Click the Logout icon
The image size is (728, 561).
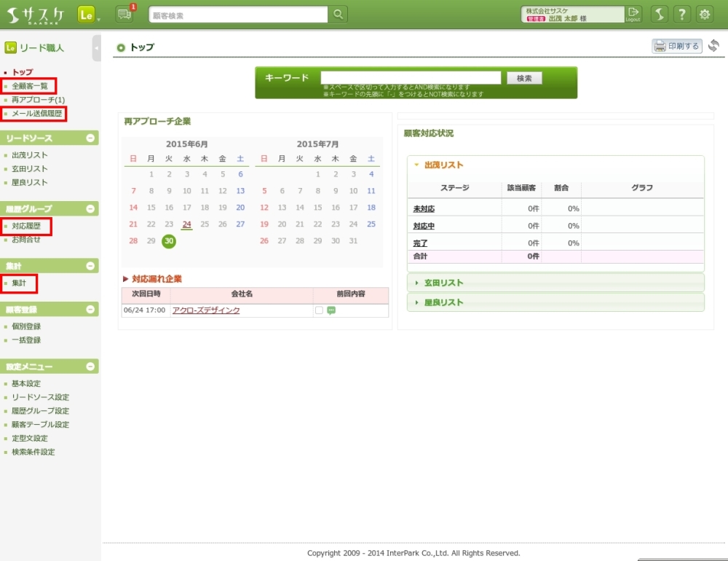tap(633, 14)
